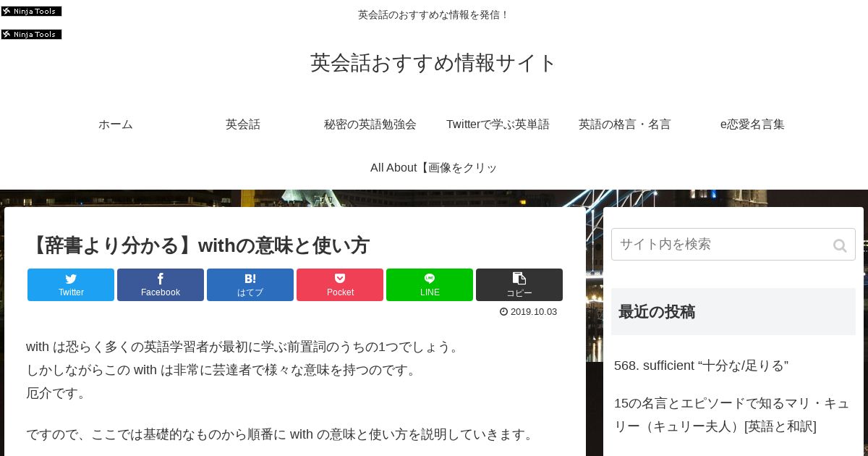This screenshot has width=868, height=456.
Task: Click the article title withの意味と使い方
Action: (198, 245)
